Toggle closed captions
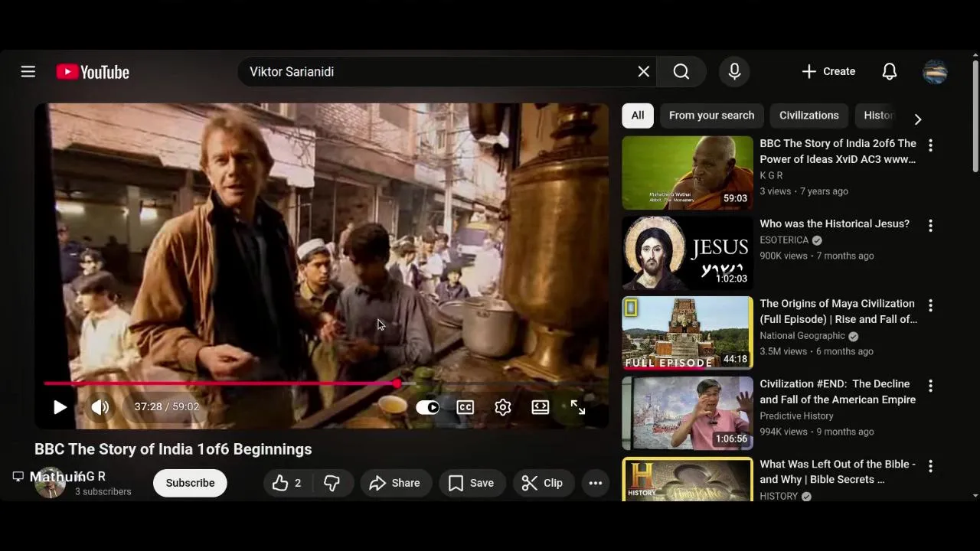 (x=465, y=407)
